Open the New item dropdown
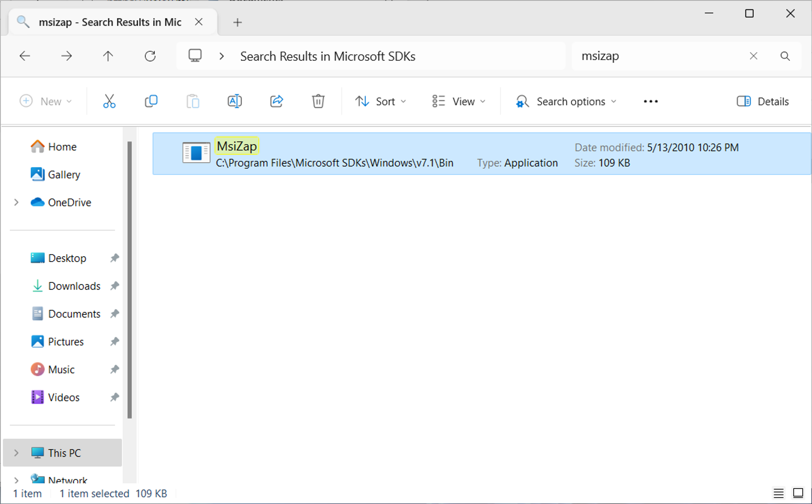Image resolution: width=812 pixels, height=504 pixels. pos(46,101)
